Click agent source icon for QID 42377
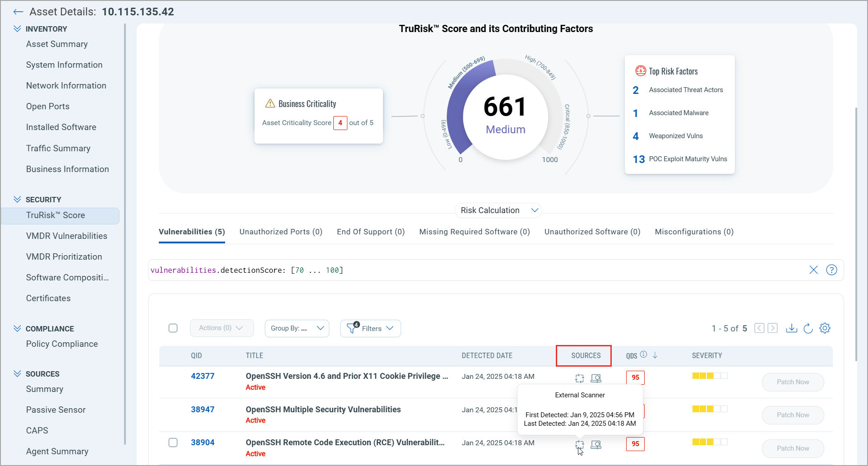This screenshot has width=868, height=466. 596,378
